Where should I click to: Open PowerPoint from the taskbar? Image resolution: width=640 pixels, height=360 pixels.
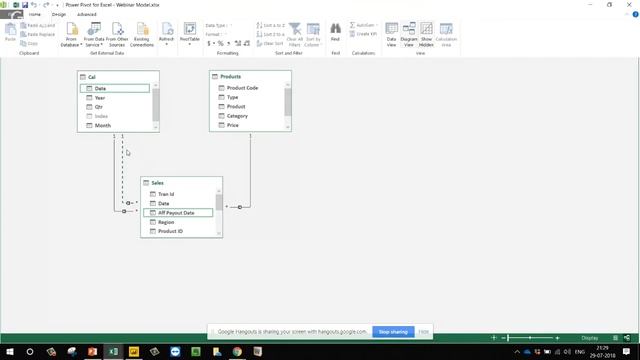coord(93,351)
